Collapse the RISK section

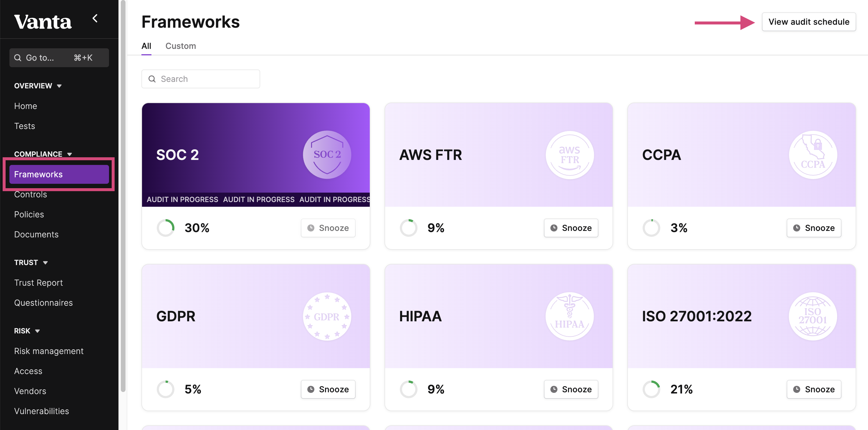click(37, 331)
